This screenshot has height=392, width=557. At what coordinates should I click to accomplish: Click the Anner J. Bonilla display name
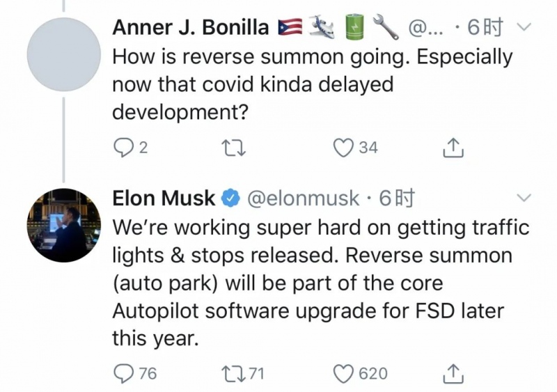pyautogui.click(x=191, y=28)
